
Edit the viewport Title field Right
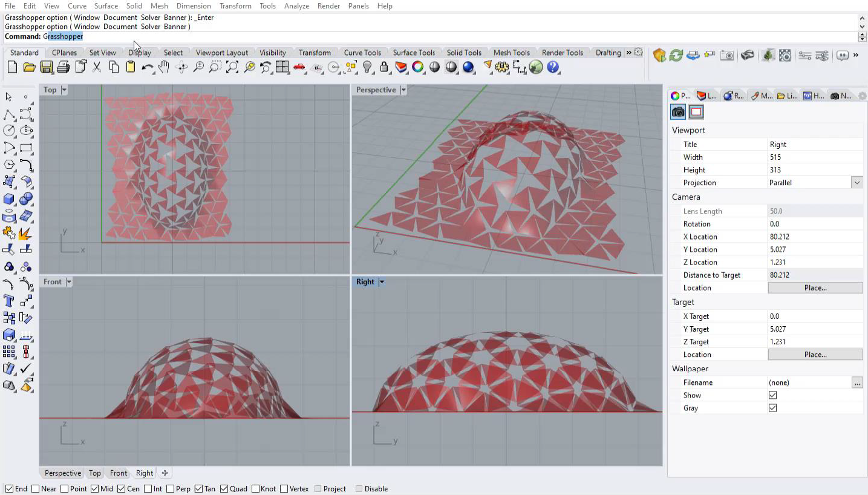click(815, 145)
